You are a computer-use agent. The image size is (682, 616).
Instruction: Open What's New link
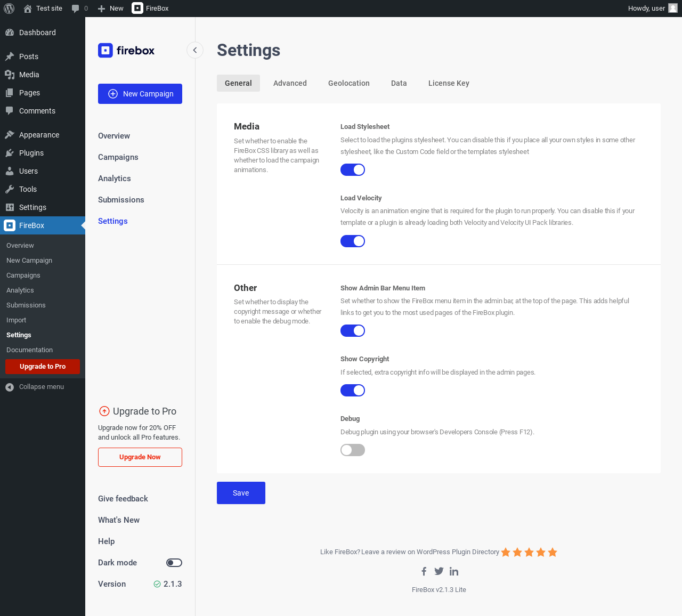pyautogui.click(x=119, y=520)
